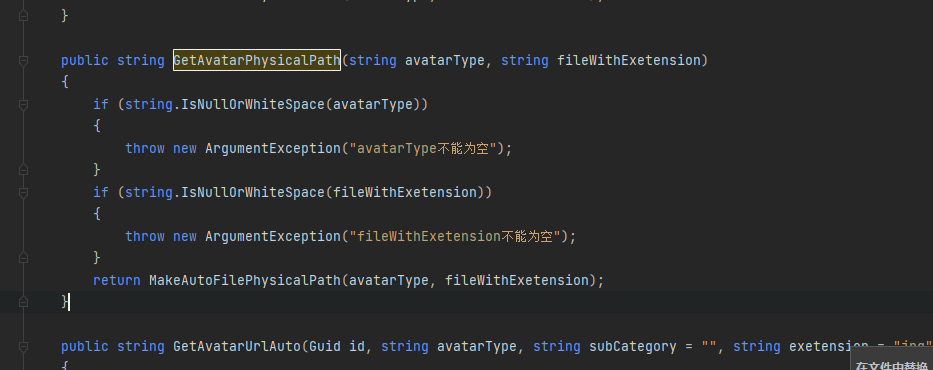This screenshot has width=933, height=370.
Task: Collapse the GetAvatarUrlAuto method fold marker
Action: coord(23,347)
